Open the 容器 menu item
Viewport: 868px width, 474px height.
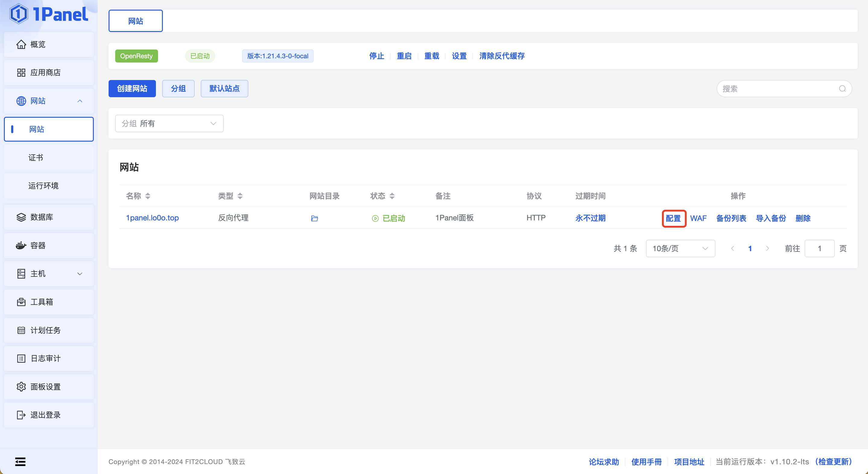coord(49,245)
